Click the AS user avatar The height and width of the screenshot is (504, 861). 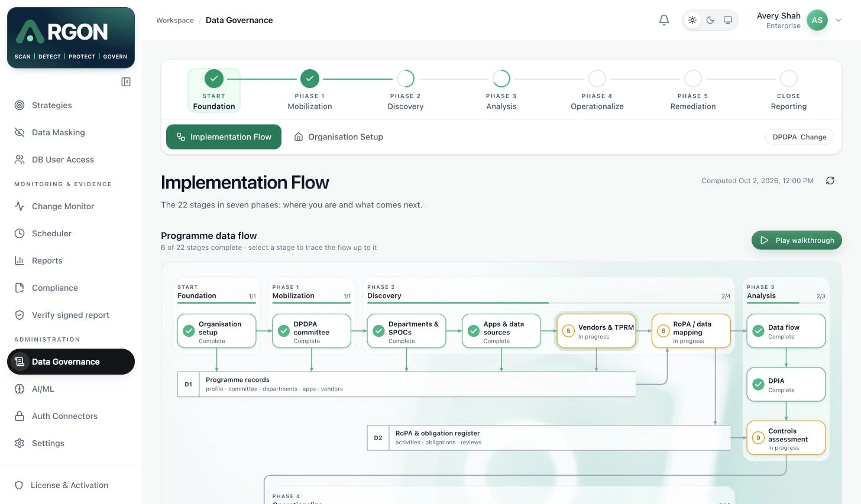(x=817, y=20)
